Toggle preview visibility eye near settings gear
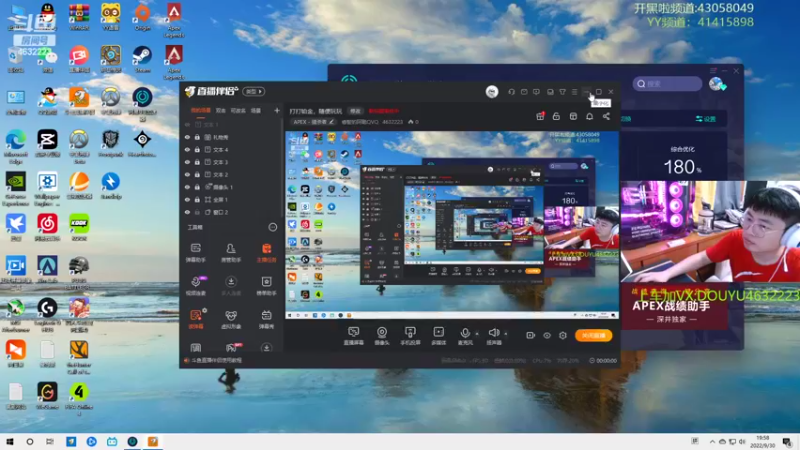 [547, 335]
